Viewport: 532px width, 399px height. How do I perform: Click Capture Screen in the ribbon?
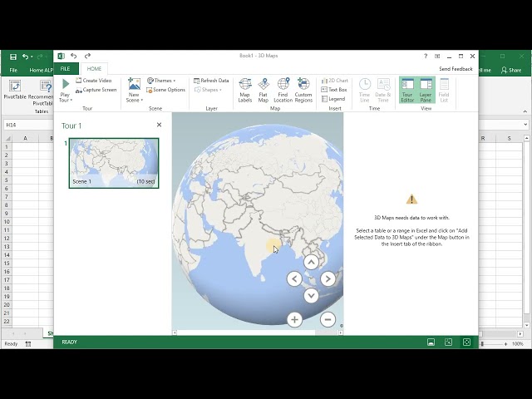[96, 90]
